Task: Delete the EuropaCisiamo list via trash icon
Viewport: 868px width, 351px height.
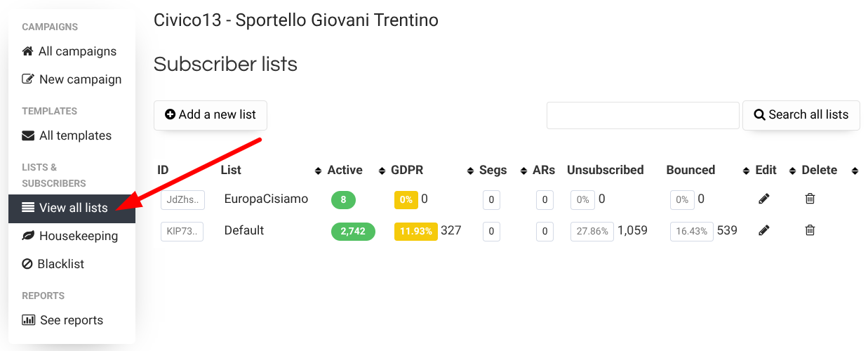Action: [810, 199]
